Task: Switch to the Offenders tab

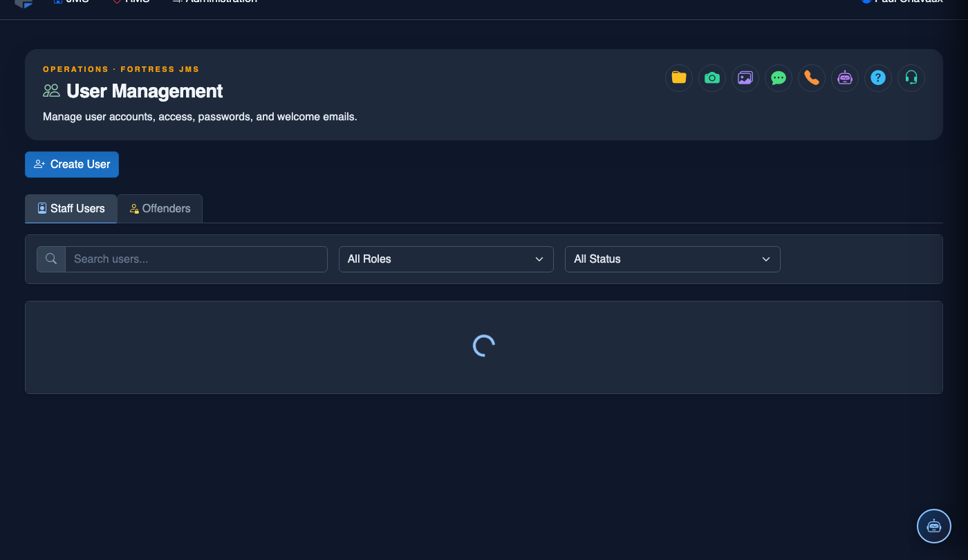Action: pos(160,209)
